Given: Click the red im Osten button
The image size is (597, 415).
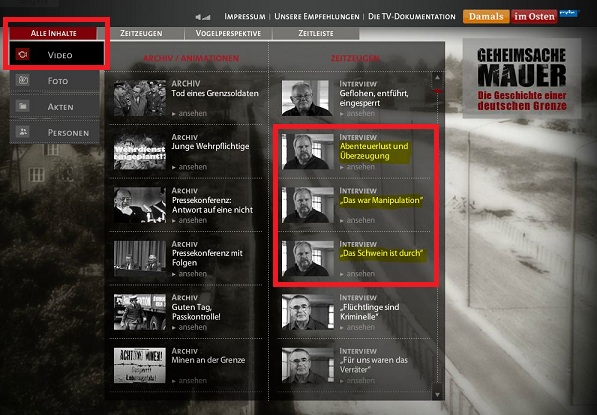Looking at the screenshot, I should pos(534,16).
